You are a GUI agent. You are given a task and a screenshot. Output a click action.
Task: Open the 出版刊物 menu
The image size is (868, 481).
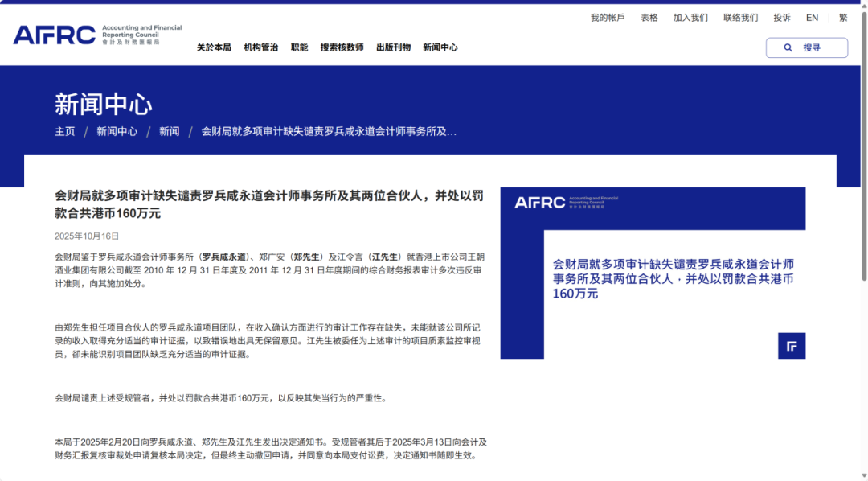click(x=393, y=47)
